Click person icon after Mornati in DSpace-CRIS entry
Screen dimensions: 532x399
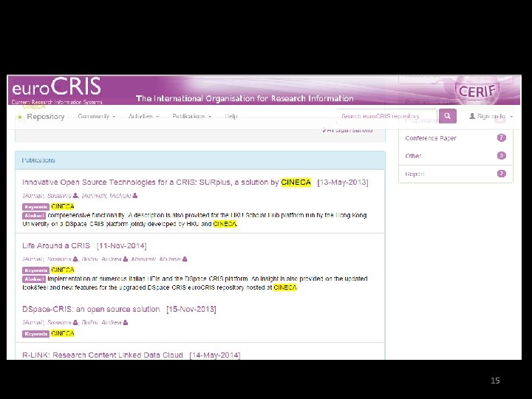click(75, 322)
